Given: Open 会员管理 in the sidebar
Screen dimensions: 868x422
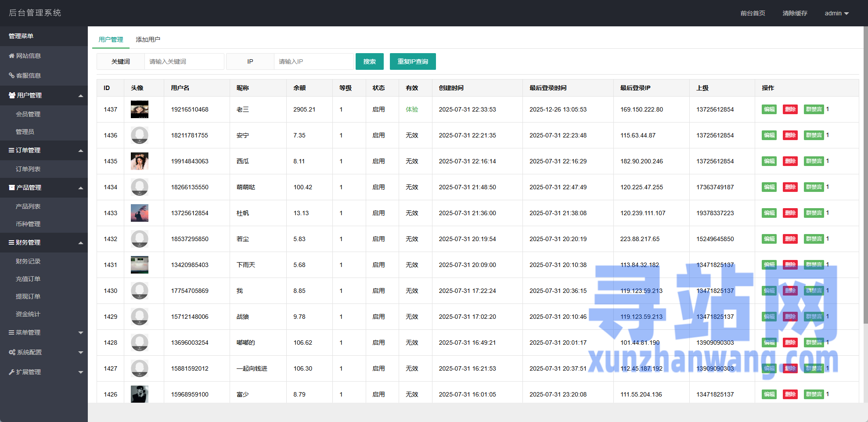Looking at the screenshot, I should (x=28, y=114).
